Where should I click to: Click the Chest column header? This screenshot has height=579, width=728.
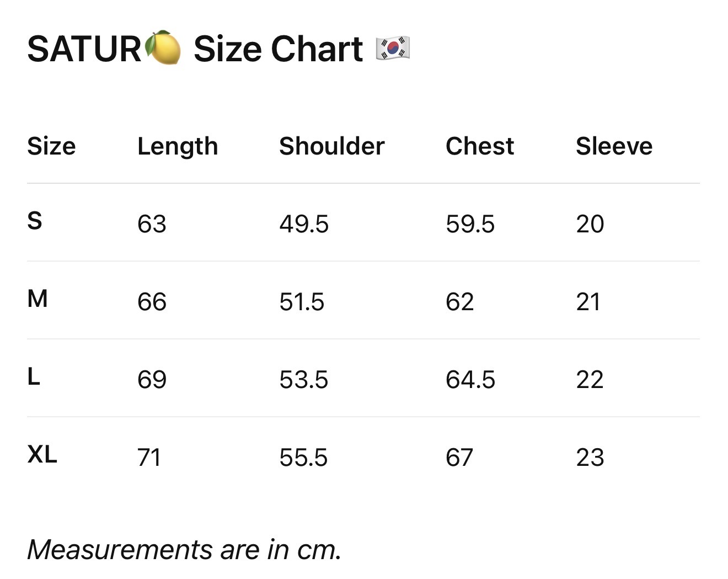(x=480, y=146)
